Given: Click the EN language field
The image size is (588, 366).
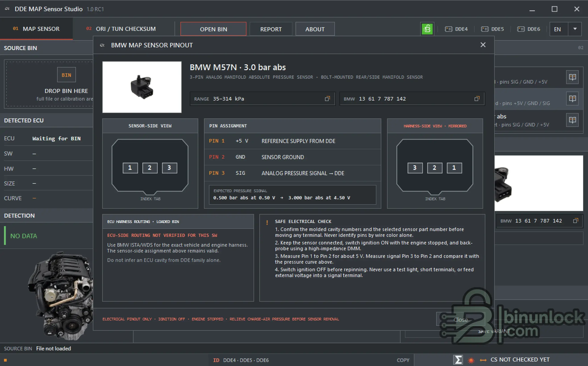Looking at the screenshot, I should [559, 29].
